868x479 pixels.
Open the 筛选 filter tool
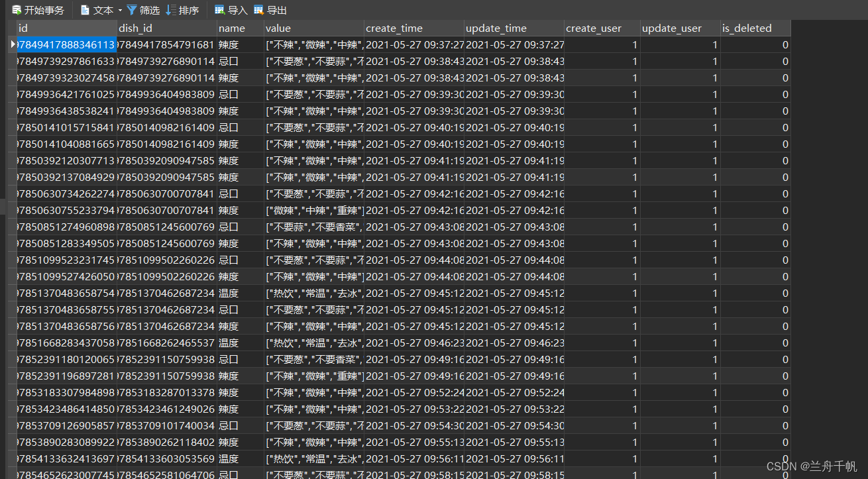click(143, 10)
